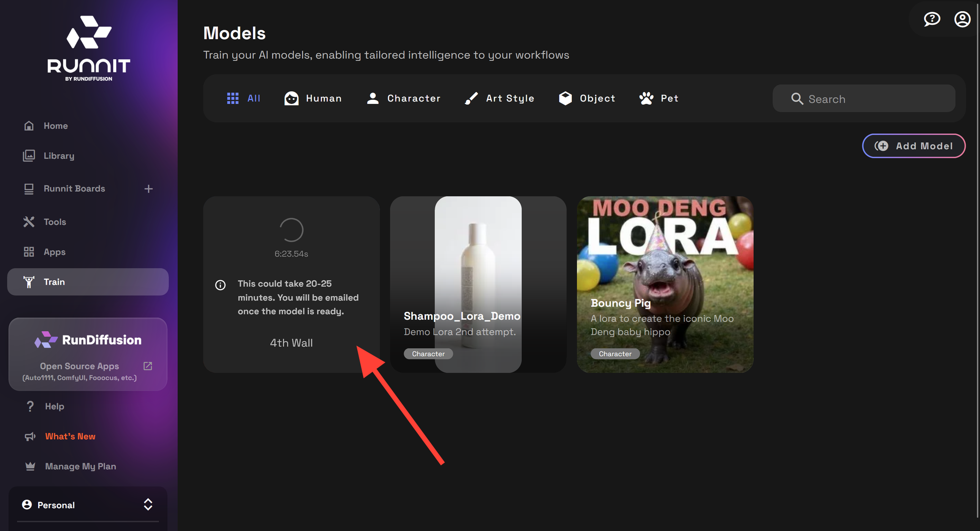Viewport: 980px width, 531px height.
Task: Open the Bouncy Pig model card
Action: tap(665, 283)
